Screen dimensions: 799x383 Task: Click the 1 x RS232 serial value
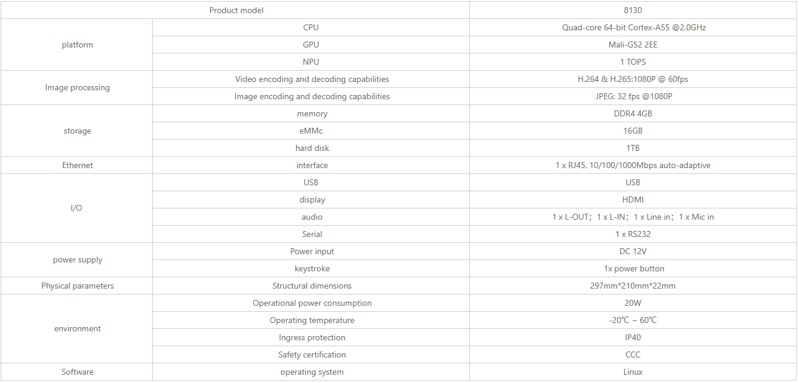[633, 234]
